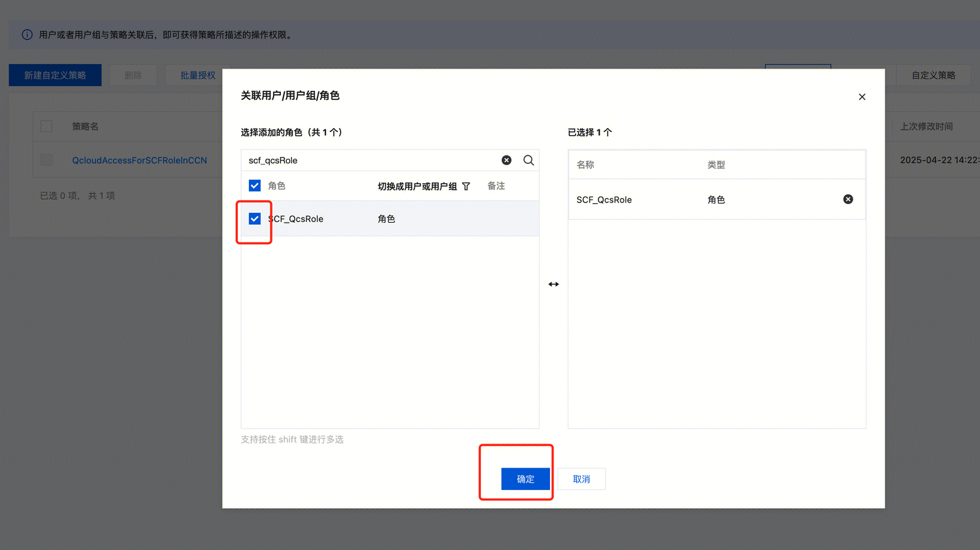Click SCF_QcsRole name in the selected list
This screenshot has width=980, height=550.
click(x=604, y=200)
